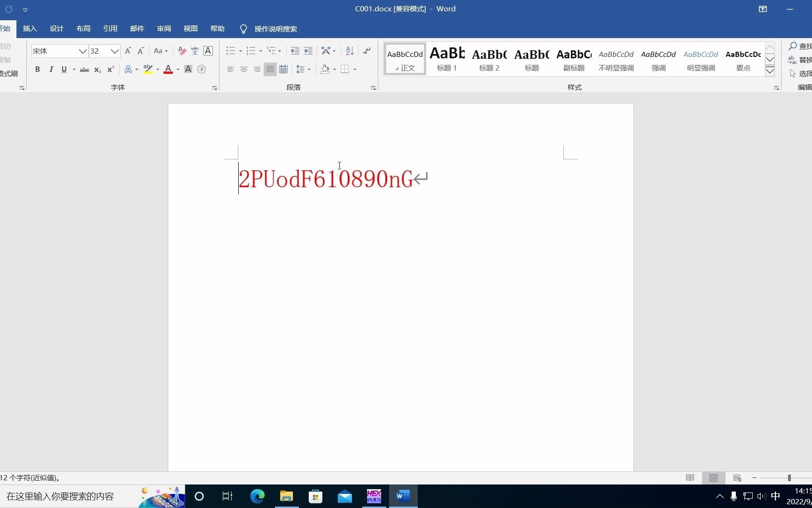Image resolution: width=812 pixels, height=508 pixels.
Task: Toggle italic formatting
Action: coord(51,70)
